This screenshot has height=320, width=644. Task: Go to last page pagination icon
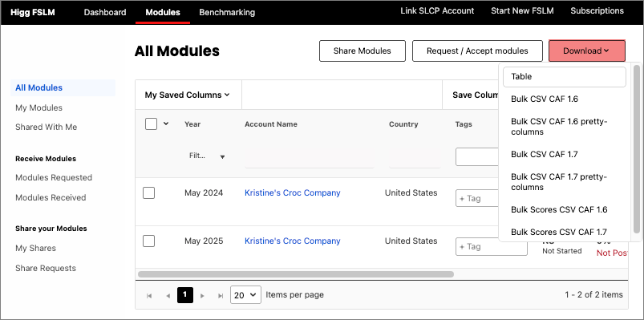click(221, 295)
